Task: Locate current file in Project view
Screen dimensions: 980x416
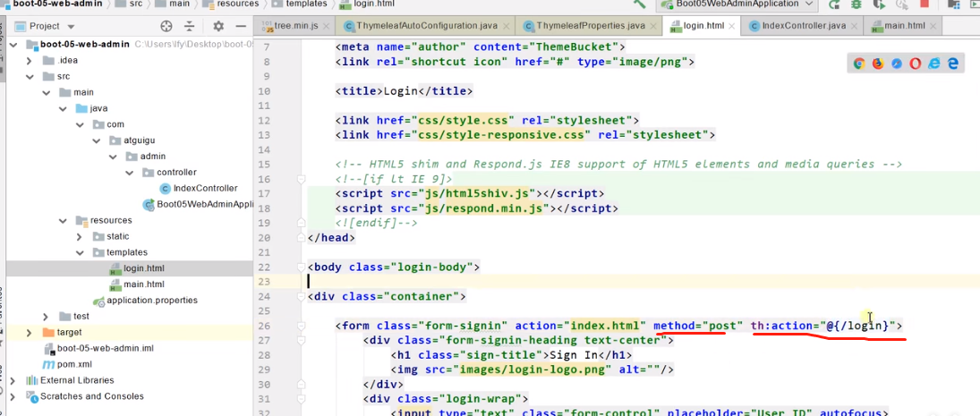Action: pyautogui.click(x=166, y=26)
